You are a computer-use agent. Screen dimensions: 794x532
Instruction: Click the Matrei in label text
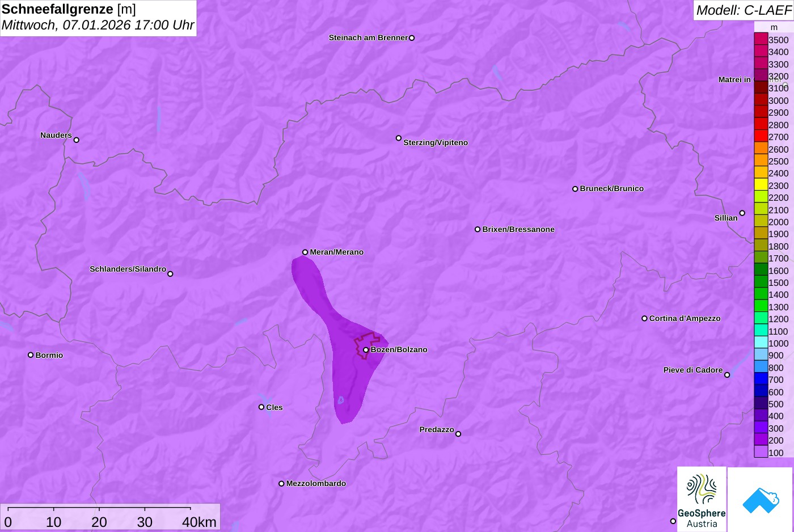(x=734, y=80)
